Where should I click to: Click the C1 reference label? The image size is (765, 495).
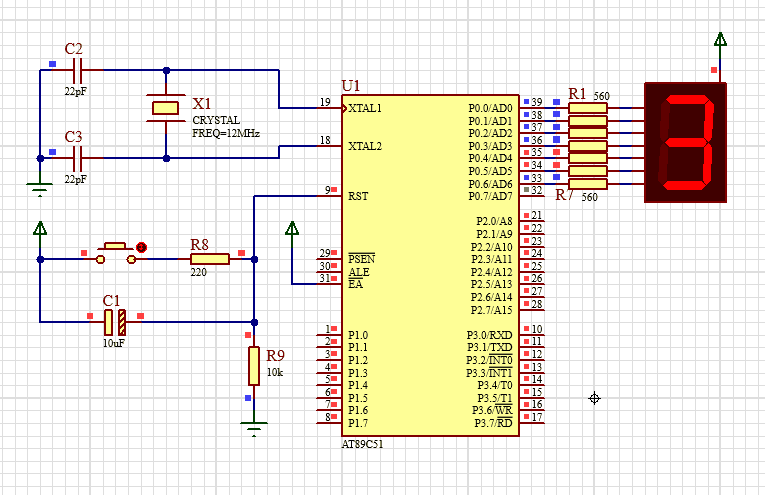(111, 301)
